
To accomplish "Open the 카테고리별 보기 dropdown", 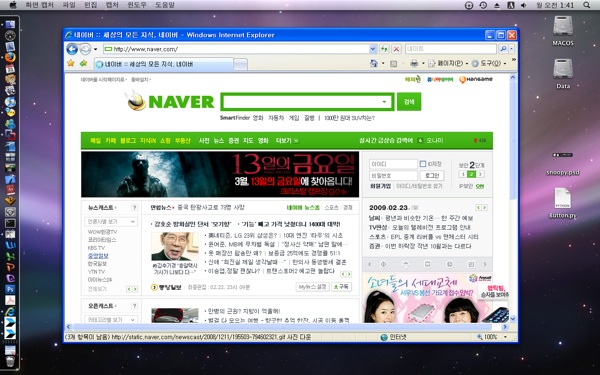I will point(111,319).
